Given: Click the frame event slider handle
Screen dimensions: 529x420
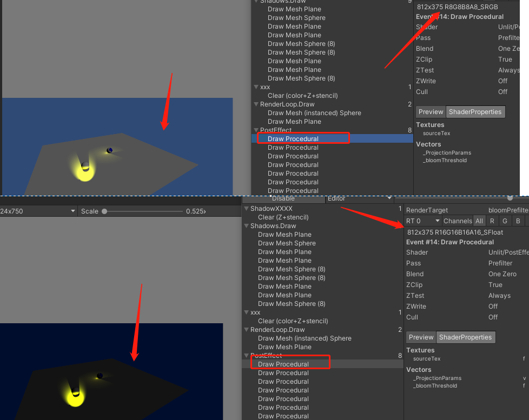Looking at the screenshot, I should (x=510, y=198).
